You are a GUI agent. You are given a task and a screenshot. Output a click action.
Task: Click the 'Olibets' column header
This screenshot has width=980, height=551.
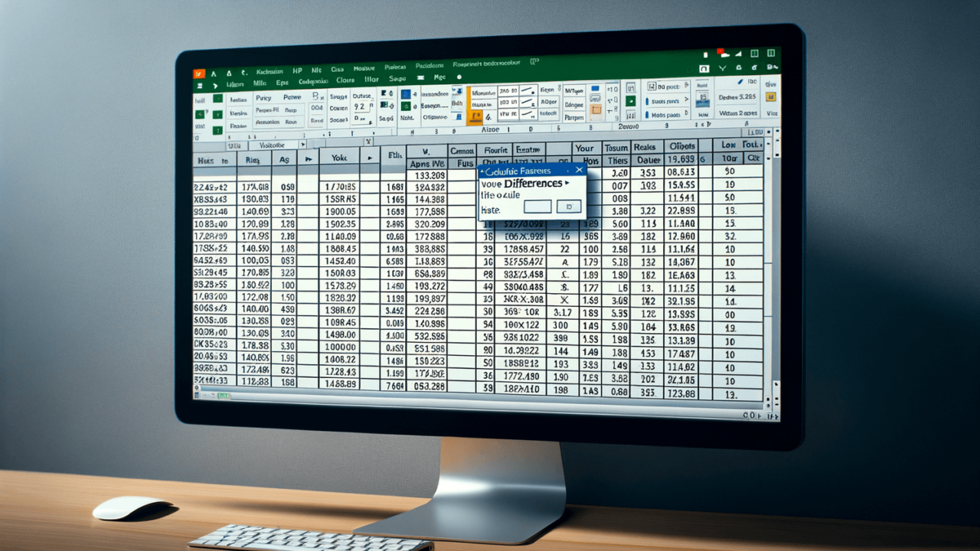pos(682,147)
